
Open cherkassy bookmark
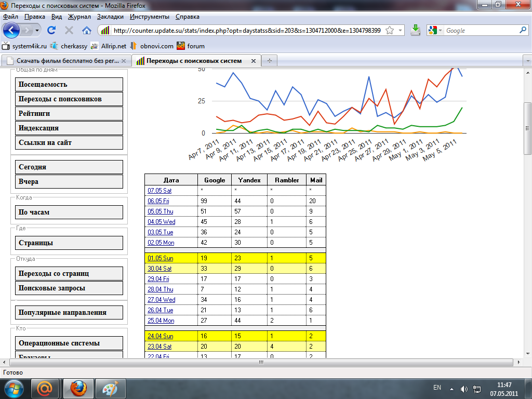[x=69, y=46]
